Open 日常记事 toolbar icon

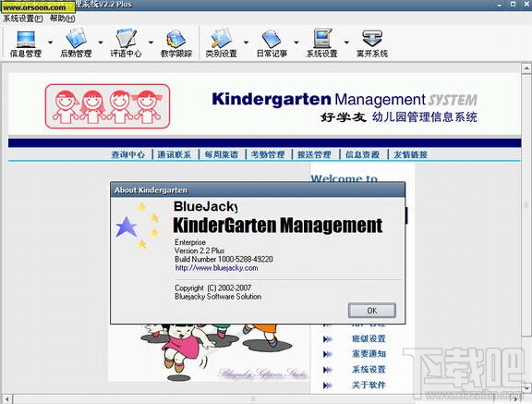coord(272,43)
